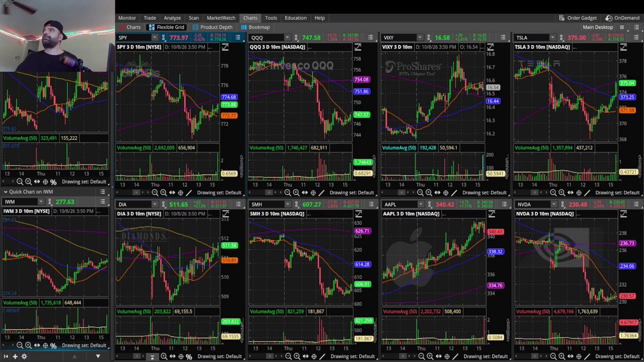Zoom in on the QQQ chart
Image resolution: width=644 pixels, height=362 pixels.
click(x=296, y=193)
